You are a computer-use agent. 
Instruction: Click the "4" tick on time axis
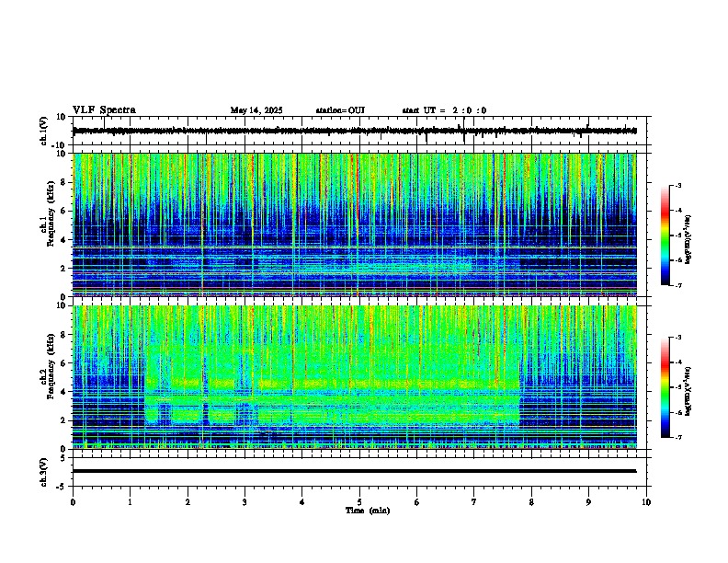(302, 502)
